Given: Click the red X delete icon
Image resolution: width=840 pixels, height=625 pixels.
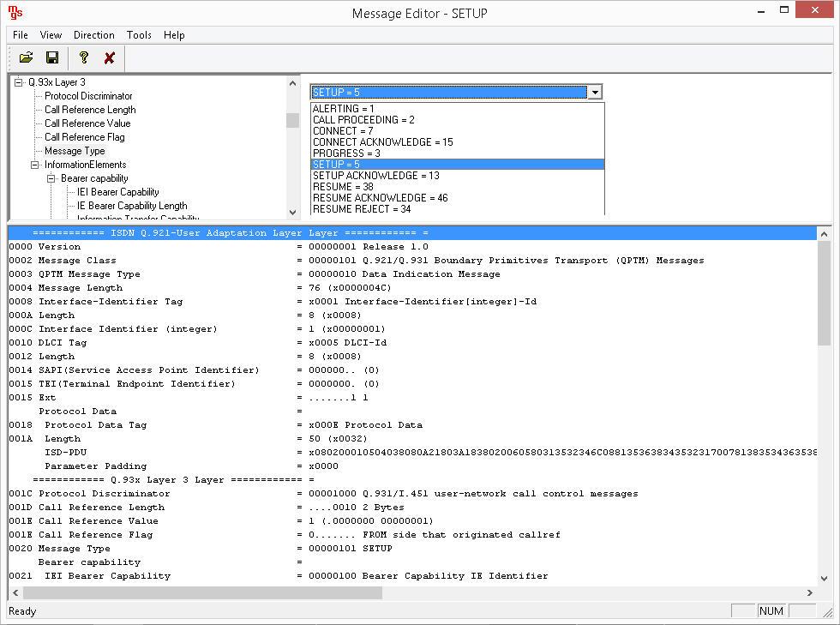Looking at the screenshot, I should (x=110, y=58).
